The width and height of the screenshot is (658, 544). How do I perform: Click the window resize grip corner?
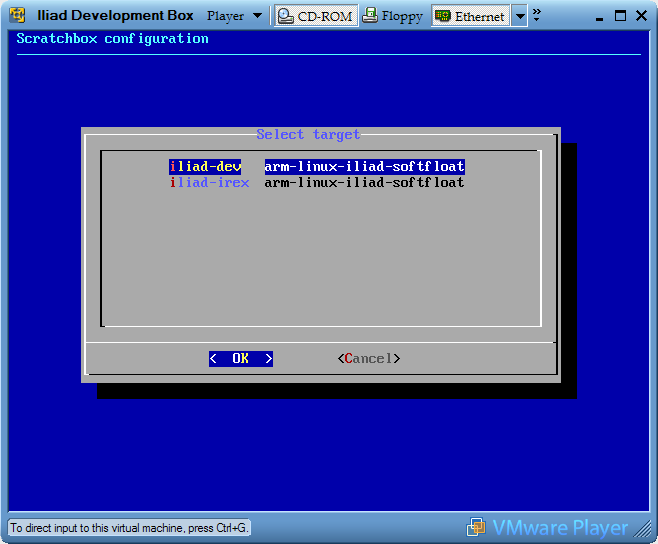coord(642,529)
